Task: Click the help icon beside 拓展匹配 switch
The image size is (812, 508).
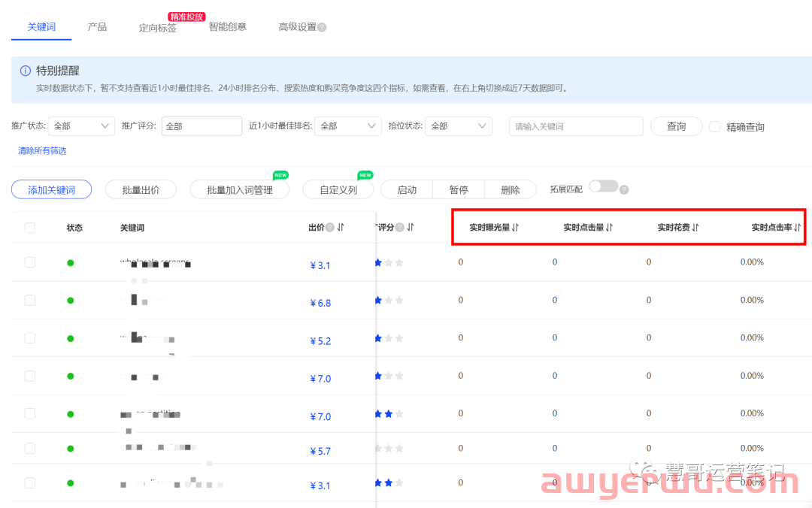Action: coord(625,189)
